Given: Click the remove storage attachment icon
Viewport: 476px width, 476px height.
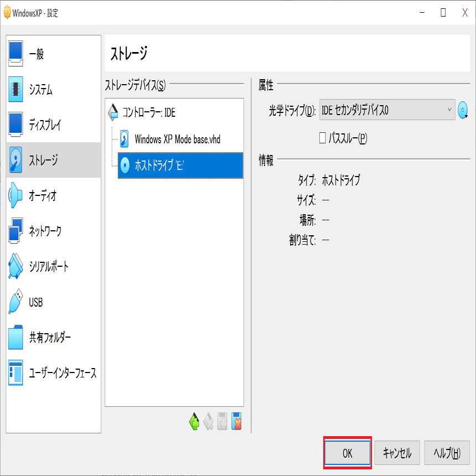Looking at the screenshot, I should 236,421.
